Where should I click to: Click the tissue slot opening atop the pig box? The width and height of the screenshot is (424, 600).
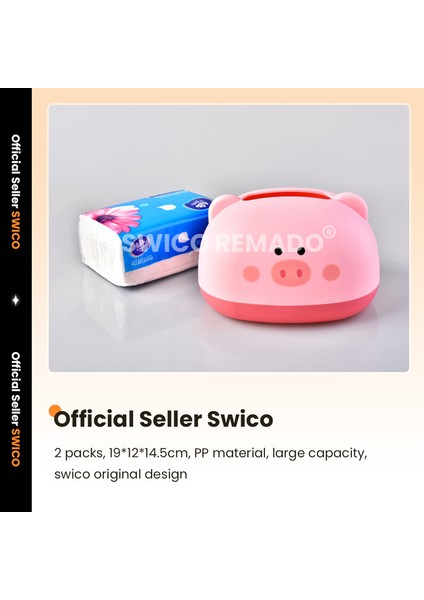[287, 197]
